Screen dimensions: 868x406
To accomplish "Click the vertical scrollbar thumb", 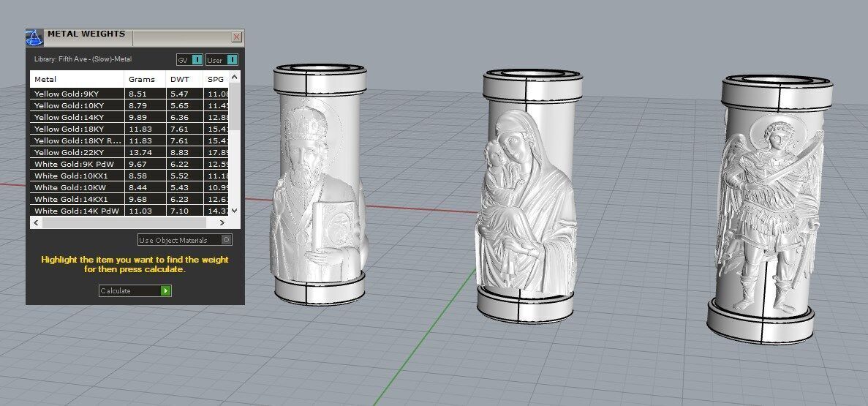I will click(x=234, y=106).
